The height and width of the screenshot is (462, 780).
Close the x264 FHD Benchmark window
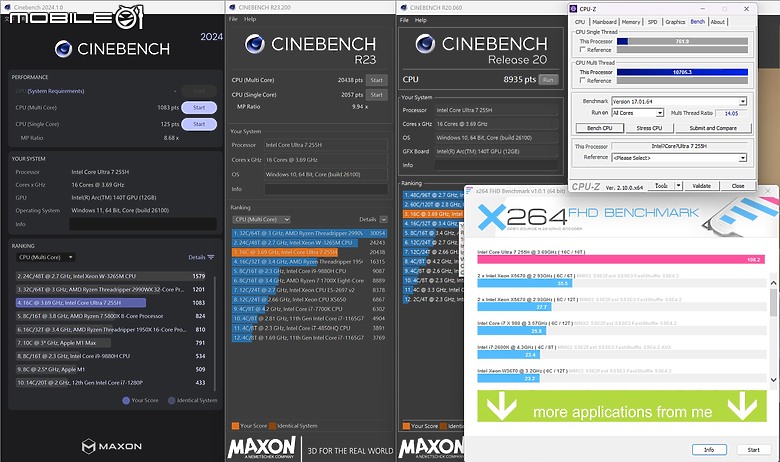768,190
